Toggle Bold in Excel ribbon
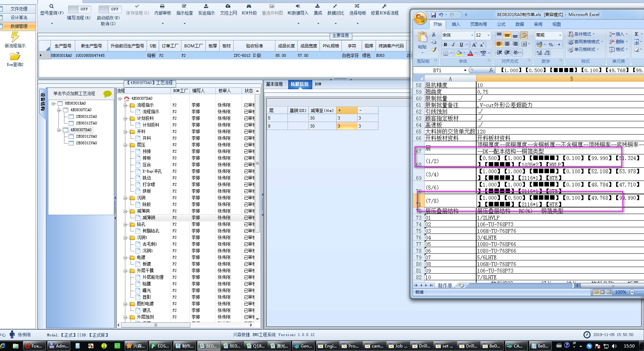 (445, 45)
